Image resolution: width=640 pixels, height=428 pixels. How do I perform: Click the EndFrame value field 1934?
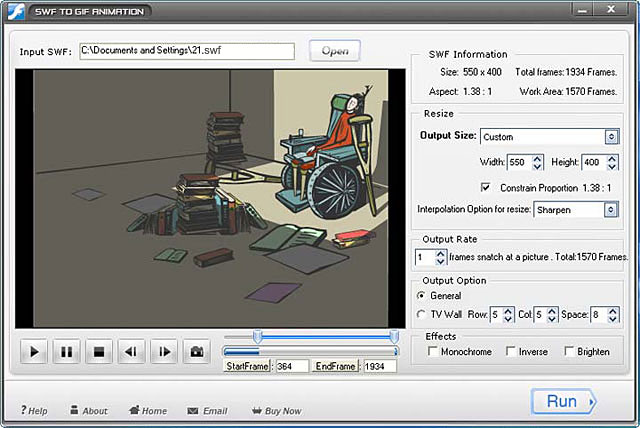click(x=380, y=366)
